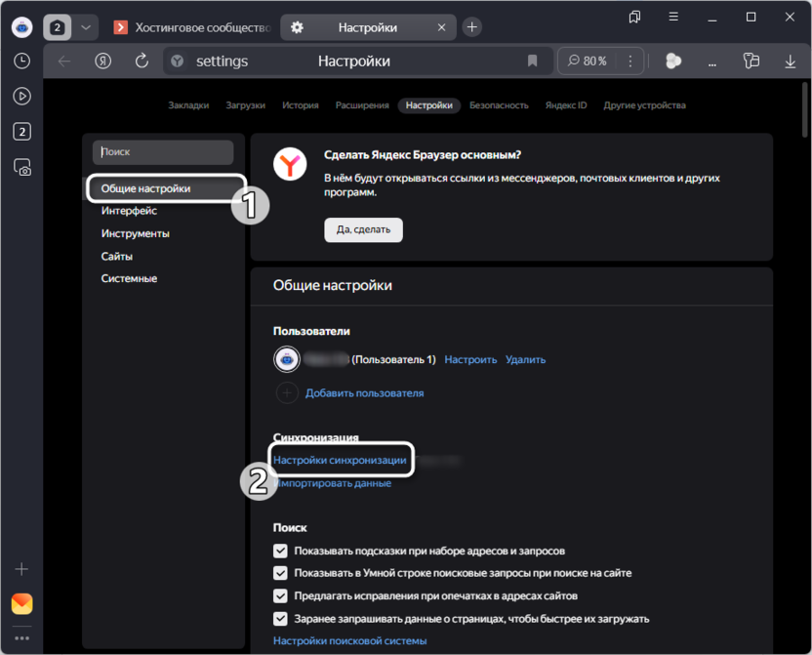Open the toolbar ellipsis extensions overflow

coord(712,63)
